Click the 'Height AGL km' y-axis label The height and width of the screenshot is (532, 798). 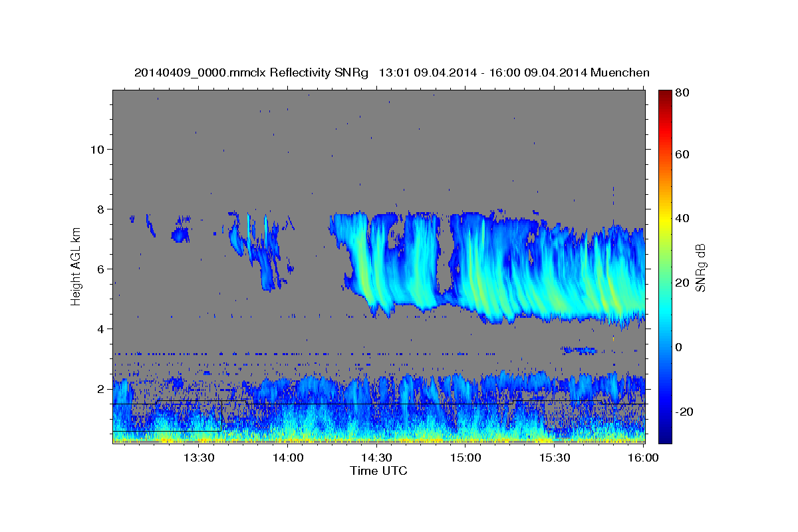coord(76,267)
